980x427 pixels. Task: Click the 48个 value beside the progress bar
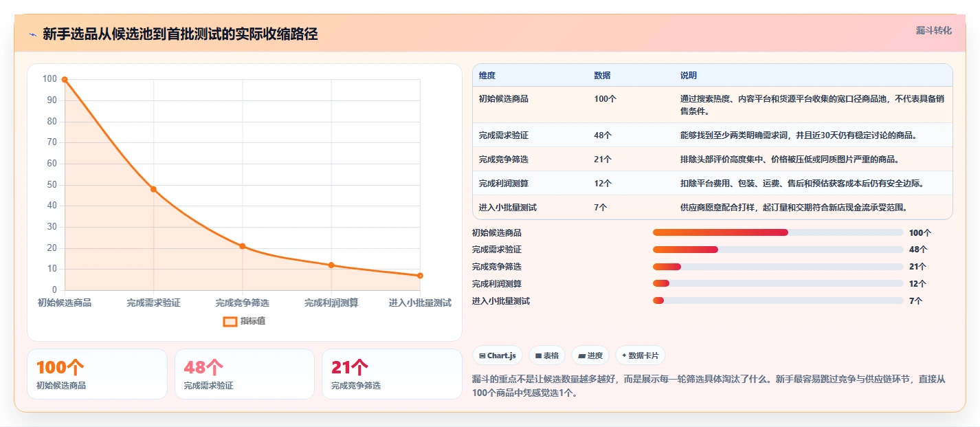[917, 250]
